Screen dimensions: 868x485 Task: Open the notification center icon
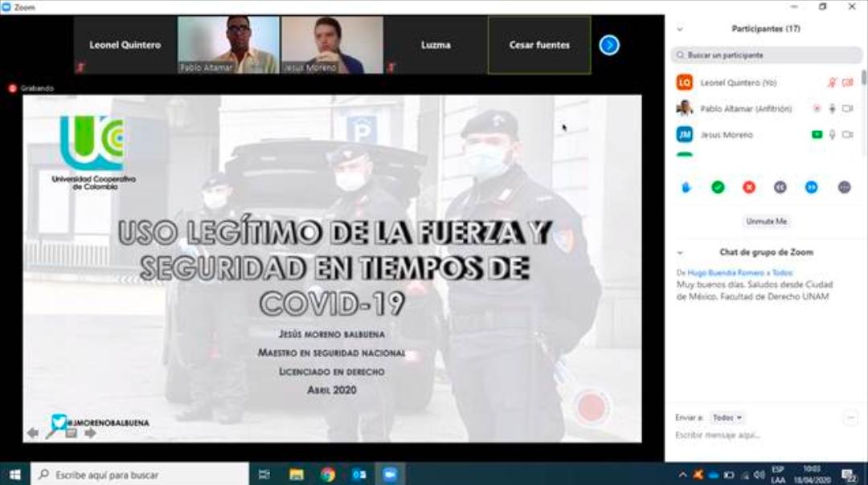pos(849,475)
